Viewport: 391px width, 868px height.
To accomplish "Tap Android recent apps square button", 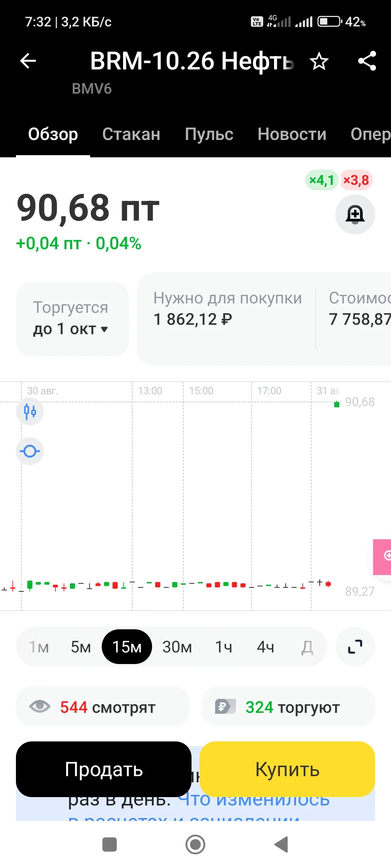I will 110,844.
